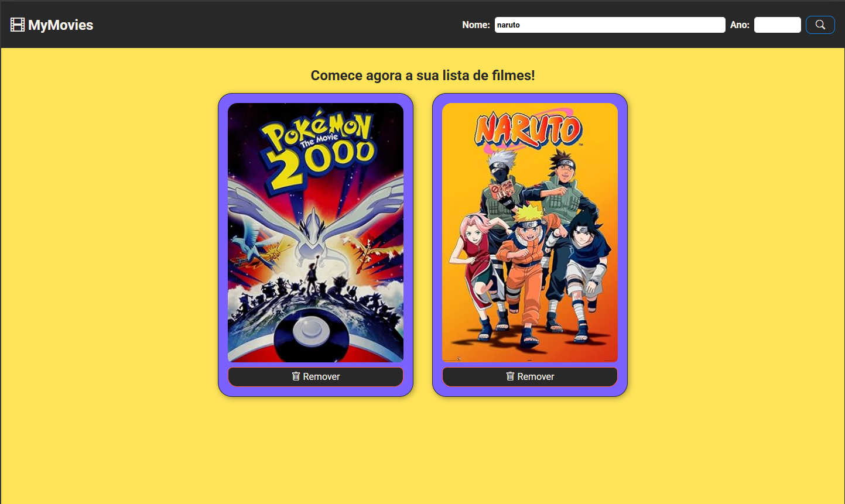Click the Nome label

pyautogui.click(x=475, y=25)
